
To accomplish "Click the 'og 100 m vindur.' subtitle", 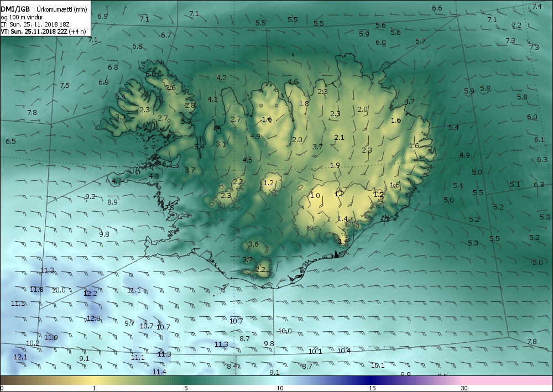I will click(23, 17).
